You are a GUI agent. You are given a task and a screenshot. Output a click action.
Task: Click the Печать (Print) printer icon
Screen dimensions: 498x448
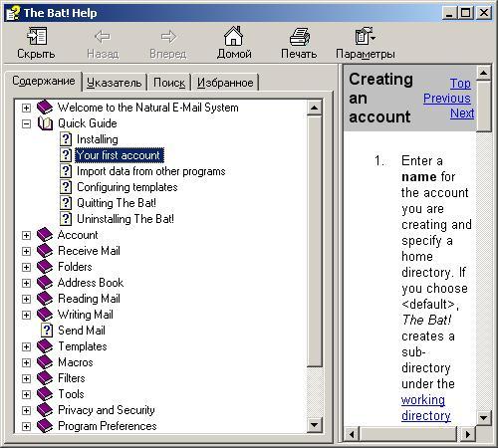click(x=300, y=37)
